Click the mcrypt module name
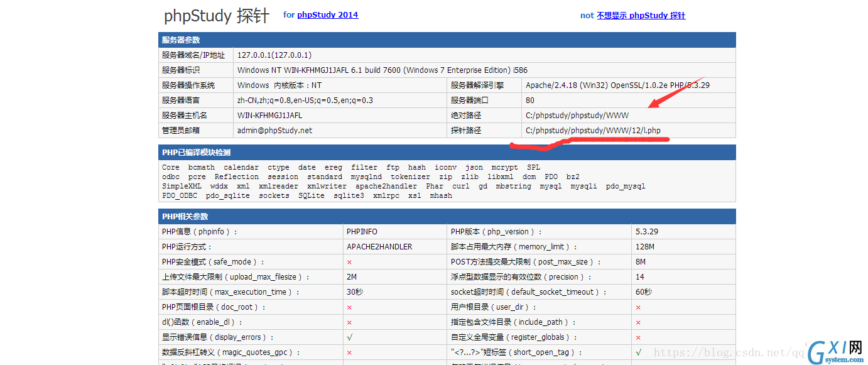The width and height of the screenshot is (868, 365). coord(505,168)
